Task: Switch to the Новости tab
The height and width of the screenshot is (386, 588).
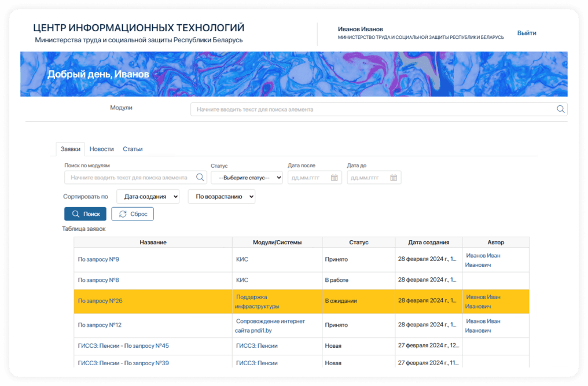Action: (102, 149)
